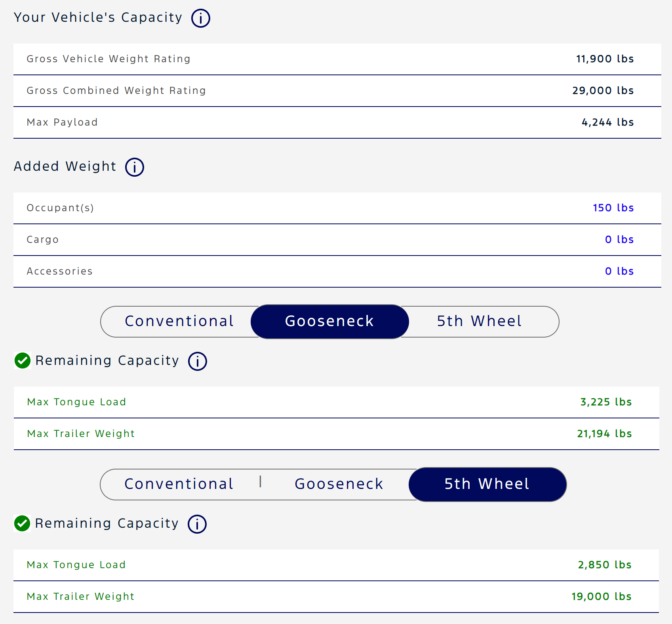Open info about Your Vehicle's Capacity
The width and height of the screenshot is (672, 624).
[200, 18]
